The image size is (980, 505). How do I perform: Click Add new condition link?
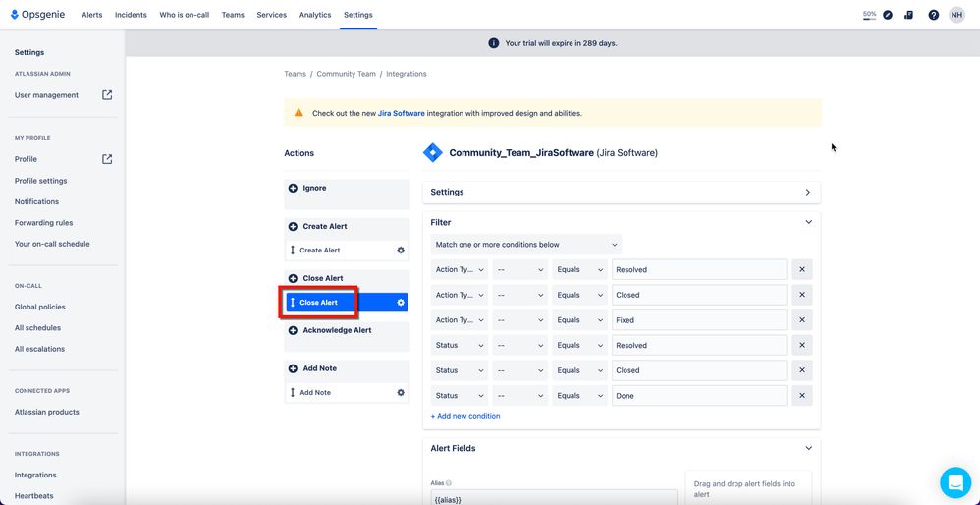click(x=465, y=416)
